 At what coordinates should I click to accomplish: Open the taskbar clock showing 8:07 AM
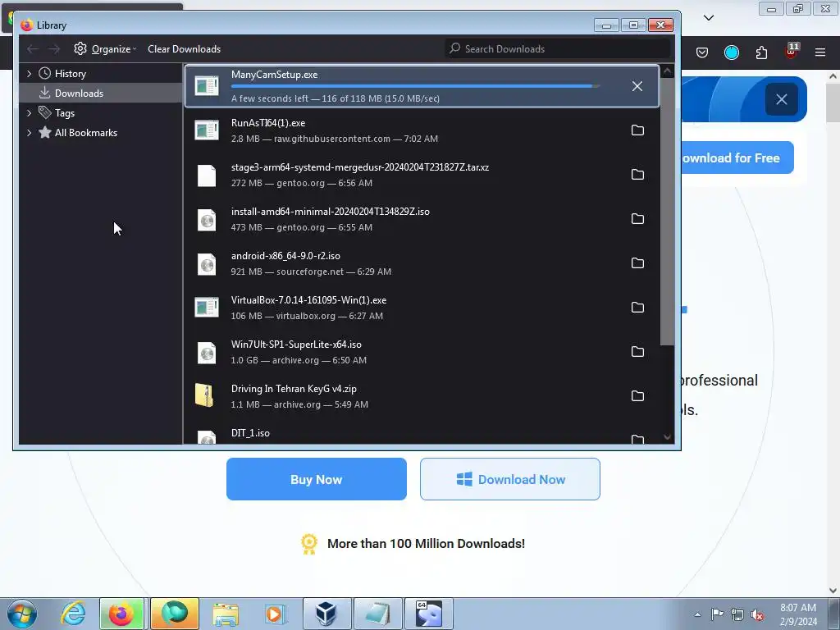tap(798, 614)
